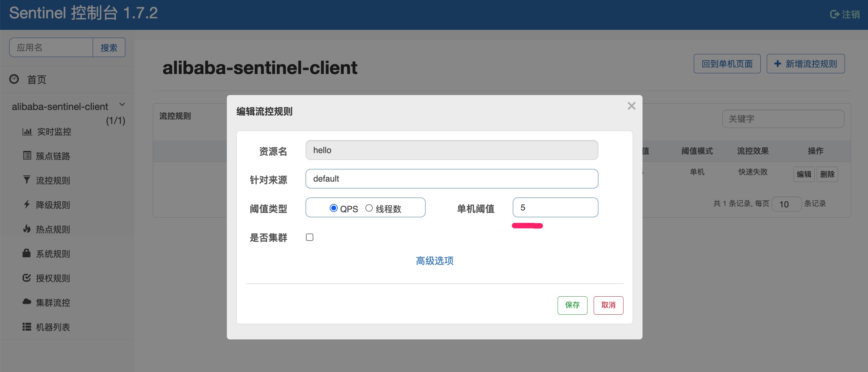This screenshot has width=868, height=372.
Task: Open 机器列表 menu item
Action: click(53, 327)
